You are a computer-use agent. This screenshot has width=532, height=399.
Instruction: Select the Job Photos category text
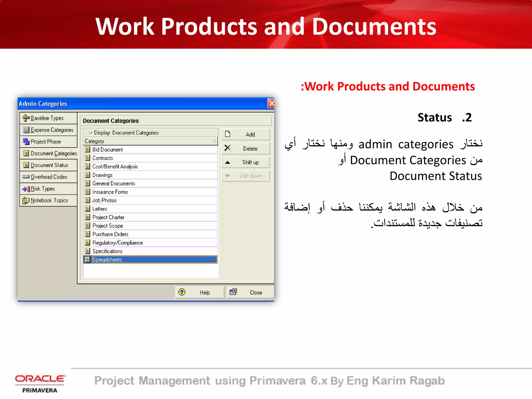[104, 201]
